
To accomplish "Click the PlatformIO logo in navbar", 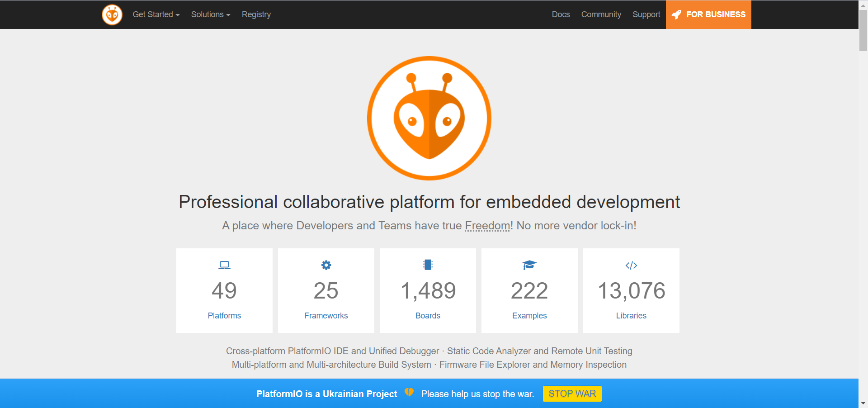I will (x=112, y=14).
